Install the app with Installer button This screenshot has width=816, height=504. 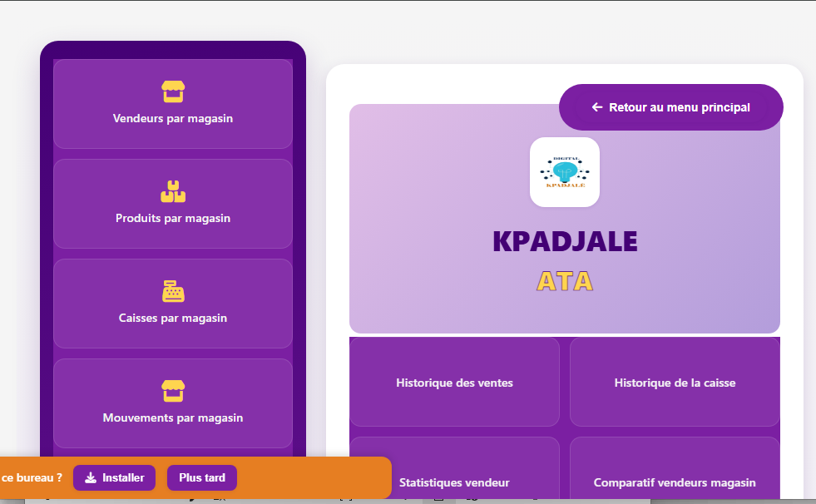(x=115, y=477)
